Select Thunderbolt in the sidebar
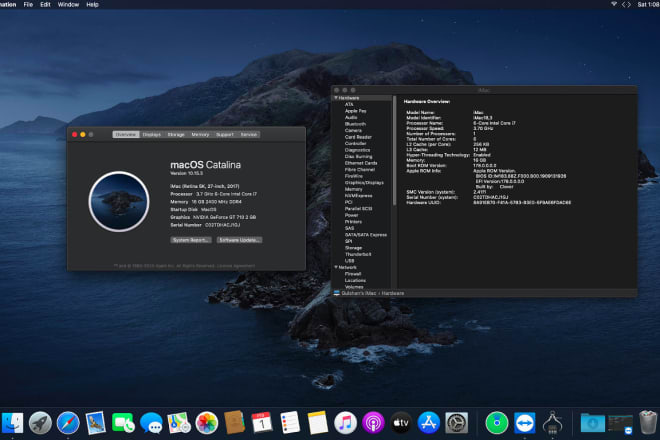This screenshot has width=660, height=440. pos(358,254)
